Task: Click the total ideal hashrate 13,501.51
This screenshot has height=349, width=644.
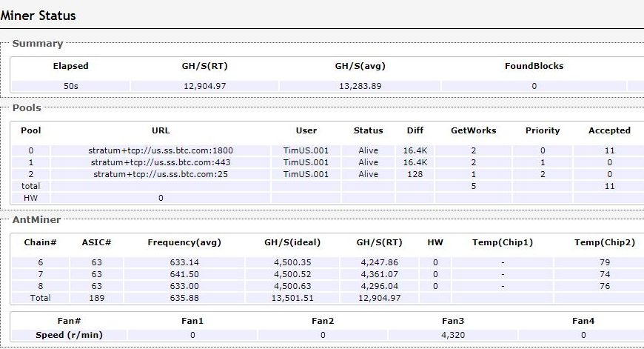Action: coord(294,297)
